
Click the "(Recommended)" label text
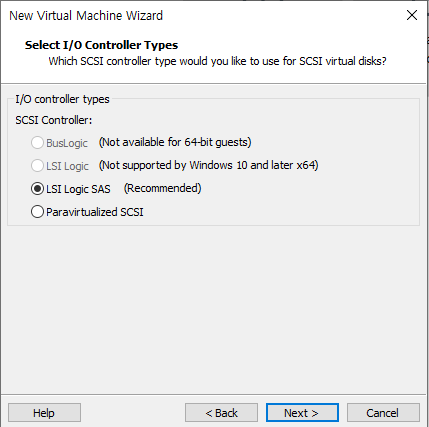click(162, 188)
